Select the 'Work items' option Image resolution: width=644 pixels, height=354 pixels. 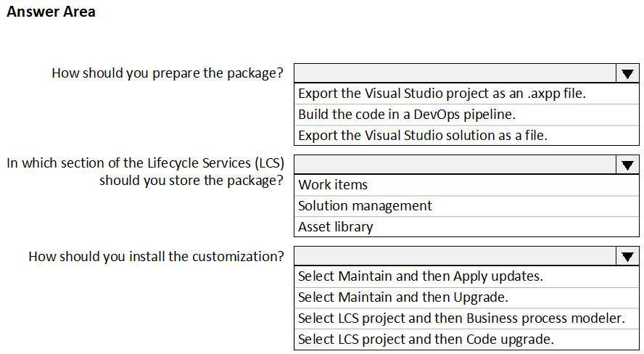333,185
